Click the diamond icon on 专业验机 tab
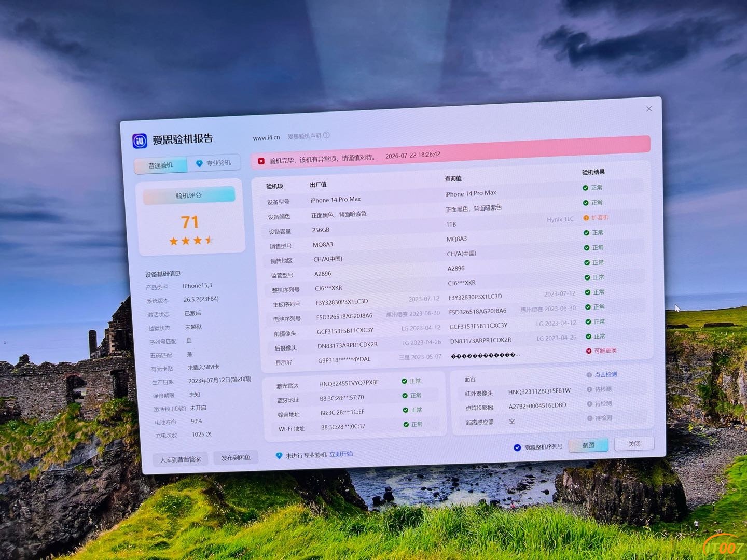This screenshot has height=560, width=747. (199, 163)
